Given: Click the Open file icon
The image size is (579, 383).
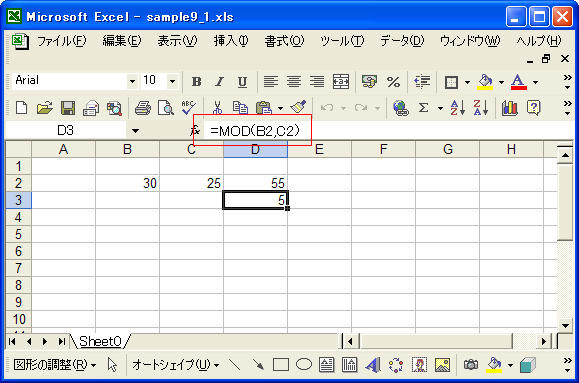Looking at the screenshot, I should (x=44, y=108).
